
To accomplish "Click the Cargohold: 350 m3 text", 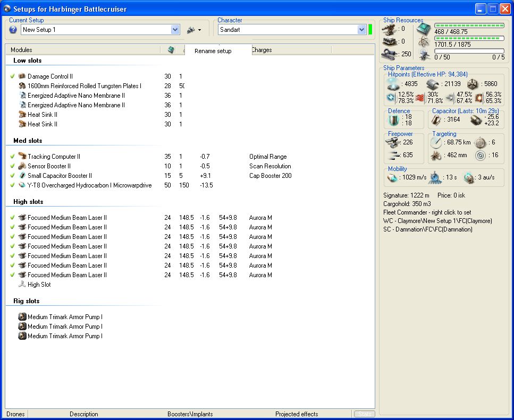I will point(407,203).
